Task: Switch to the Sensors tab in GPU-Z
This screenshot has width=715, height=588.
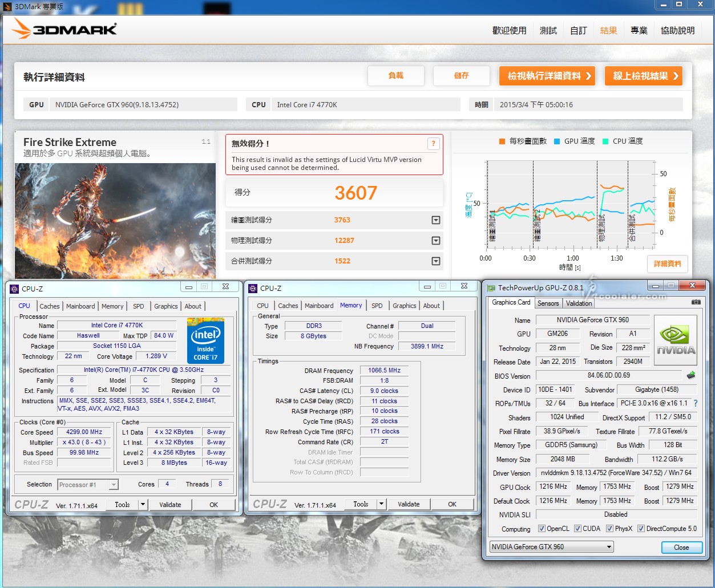Action: point(548,303)
